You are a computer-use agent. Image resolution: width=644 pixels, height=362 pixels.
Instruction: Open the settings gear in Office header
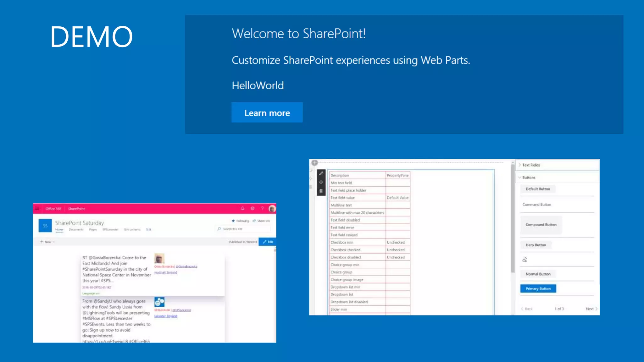pos(253,208)
